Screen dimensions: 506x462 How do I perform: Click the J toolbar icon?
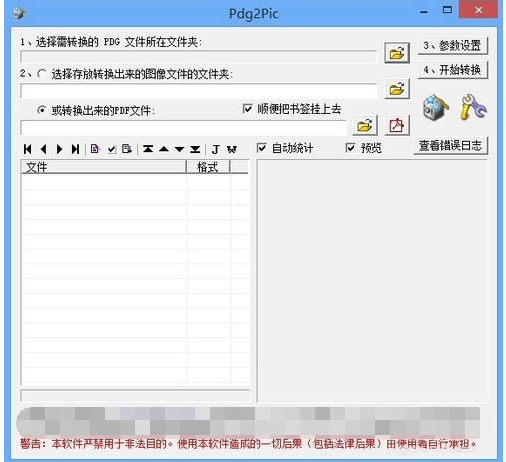[215, 149]
